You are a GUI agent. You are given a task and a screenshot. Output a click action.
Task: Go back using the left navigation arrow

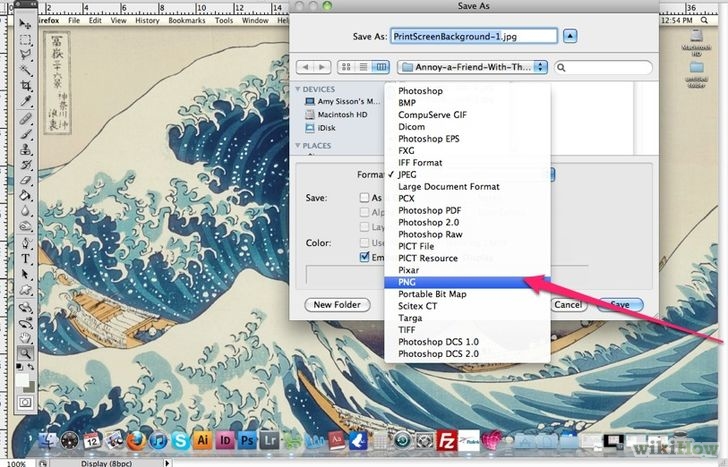(305, 67)
